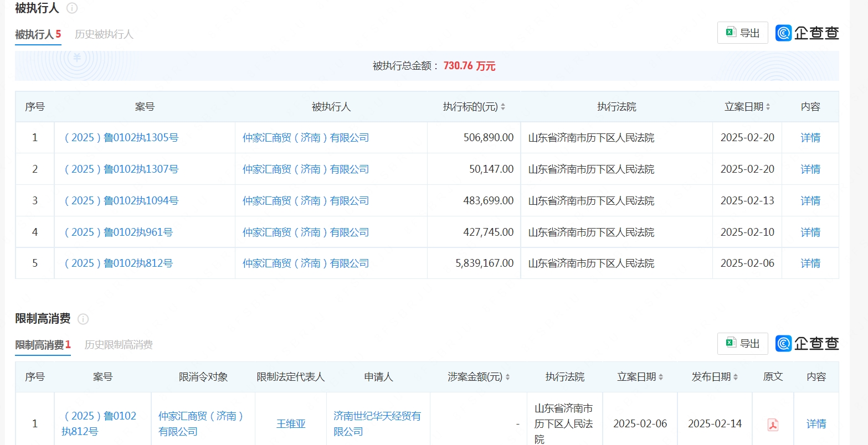Open case （2025）鲁0102执812号 in 被执行人 table
Screen dimensions: 868x445
click(117, 263)
